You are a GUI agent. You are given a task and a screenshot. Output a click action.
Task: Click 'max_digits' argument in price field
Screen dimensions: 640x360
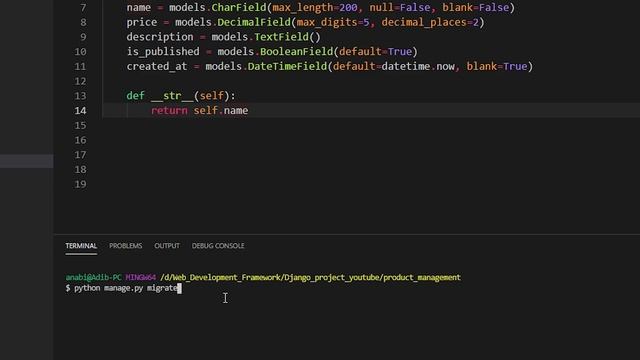point(327,22)
